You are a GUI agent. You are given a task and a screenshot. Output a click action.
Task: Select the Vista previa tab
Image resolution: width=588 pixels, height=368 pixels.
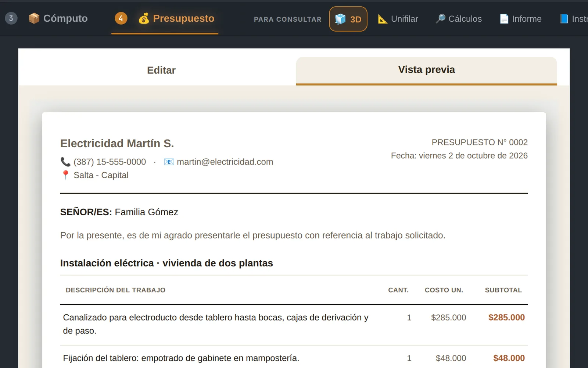pyautogui.click(x=426, y=70)
